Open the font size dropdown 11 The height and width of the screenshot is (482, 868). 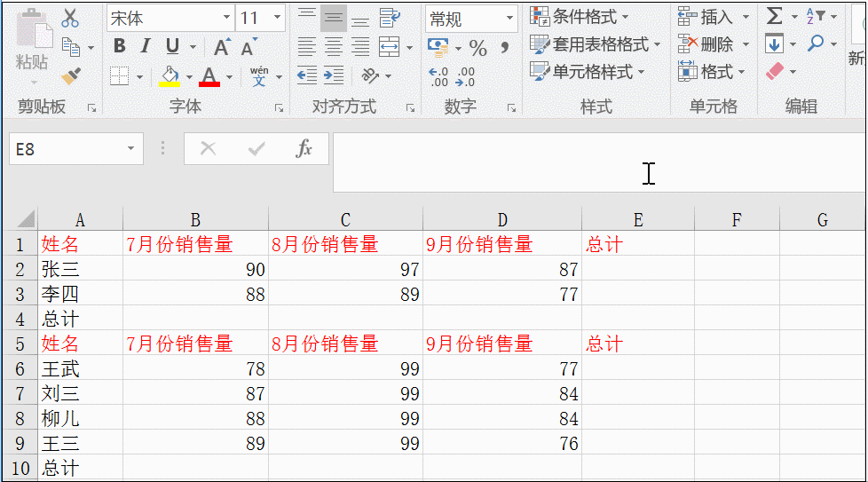pos(277,18)
